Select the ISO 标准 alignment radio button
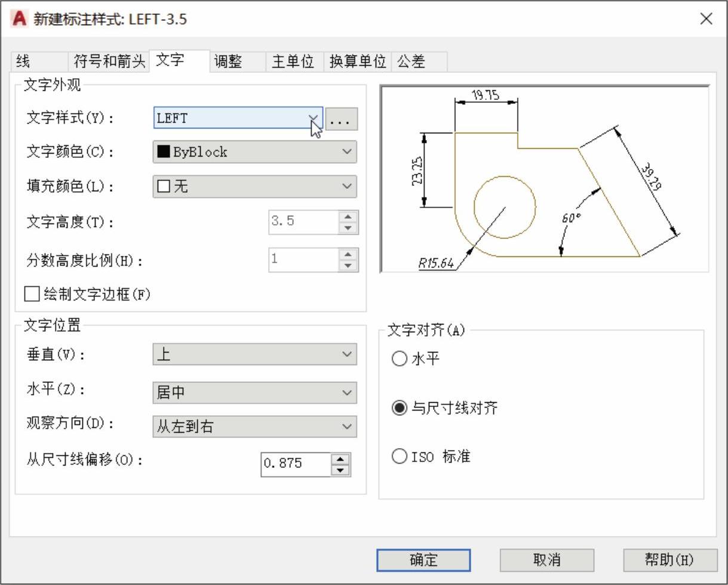The width and height of the screenshot is (728, 585). [x=399, y=457]
